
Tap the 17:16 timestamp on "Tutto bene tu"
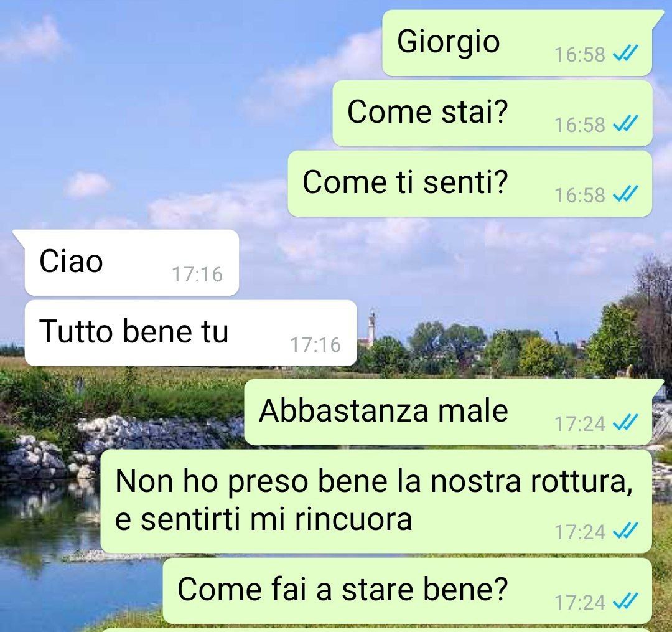(316, 345)
